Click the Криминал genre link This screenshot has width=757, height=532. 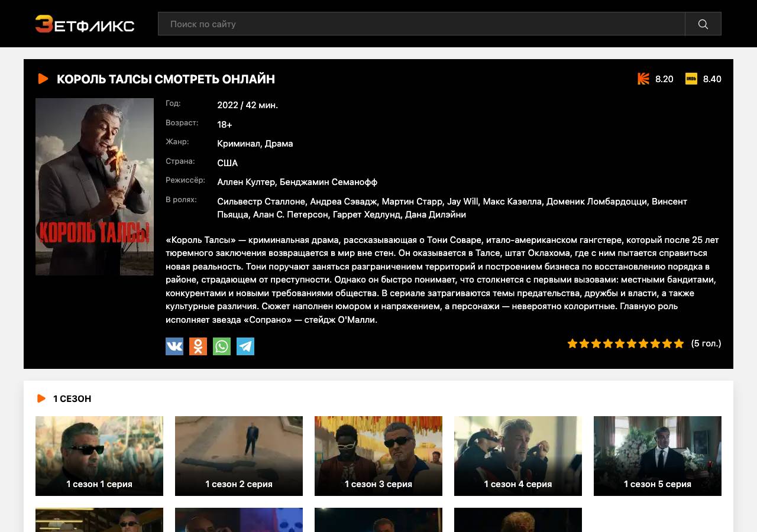(238, 144)
